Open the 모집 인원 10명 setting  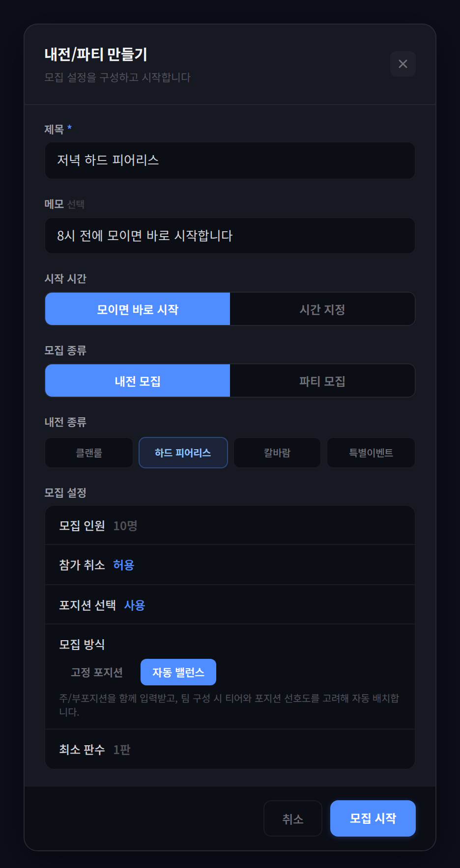230,526
